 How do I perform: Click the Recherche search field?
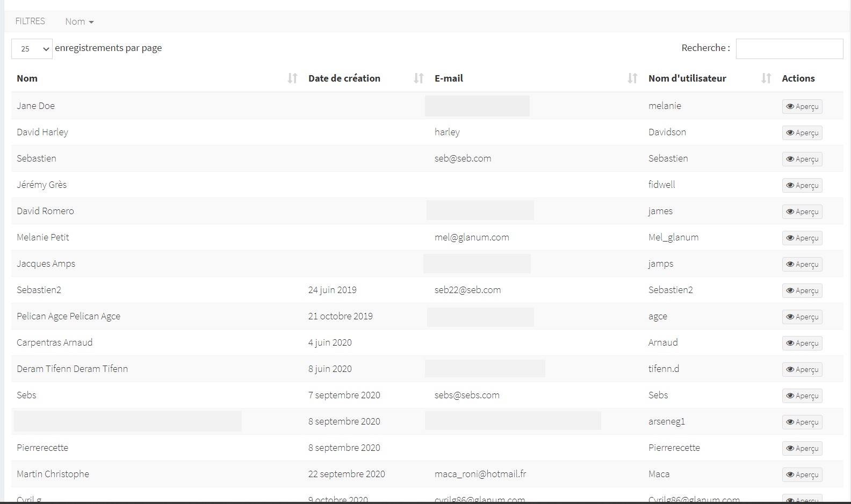click(x=789, y=49)
